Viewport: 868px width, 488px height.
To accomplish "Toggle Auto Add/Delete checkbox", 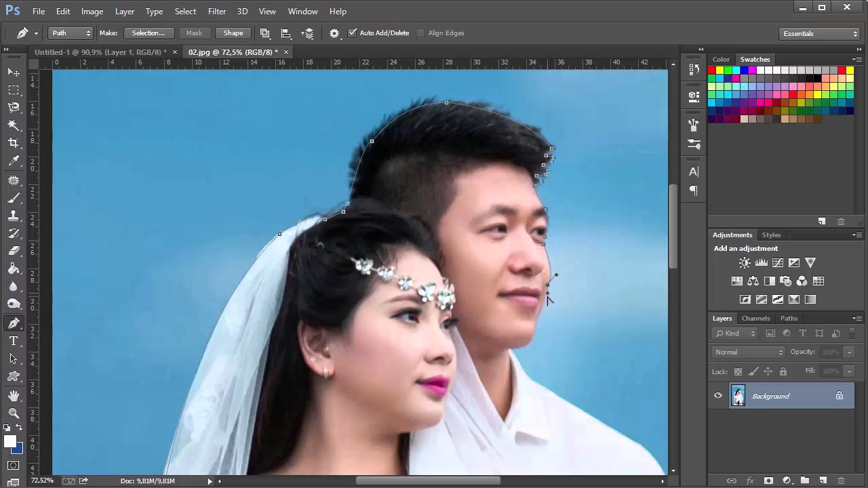I will 352,33.
